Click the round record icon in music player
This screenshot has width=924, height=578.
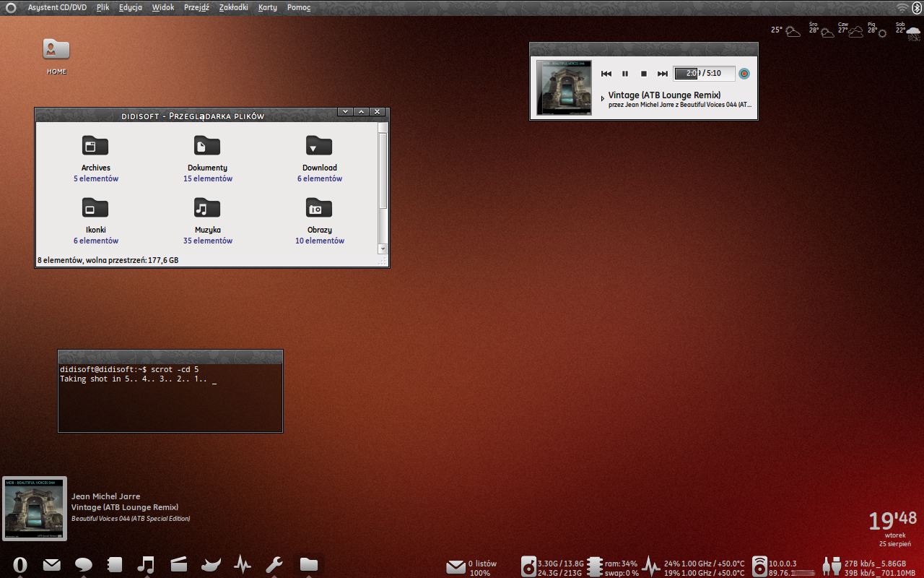tap(744, 74)
